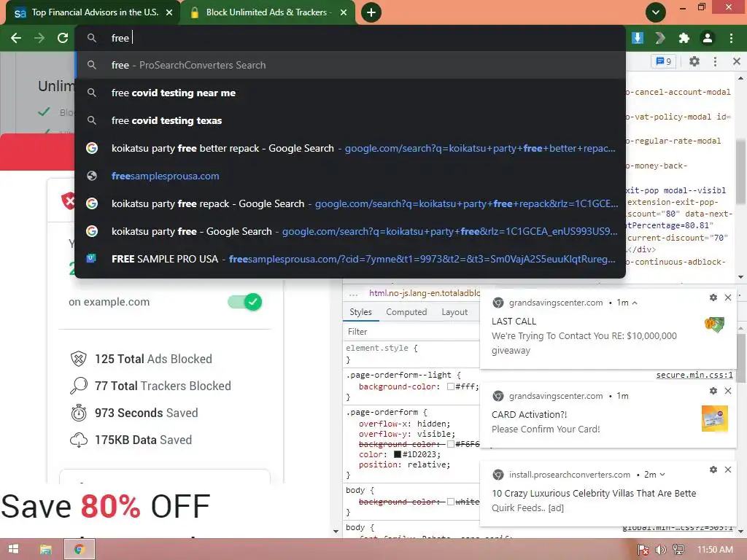Click the gray arrow extension icon
The height and width of the screenshot is (560, 747).
coord(660,38)
